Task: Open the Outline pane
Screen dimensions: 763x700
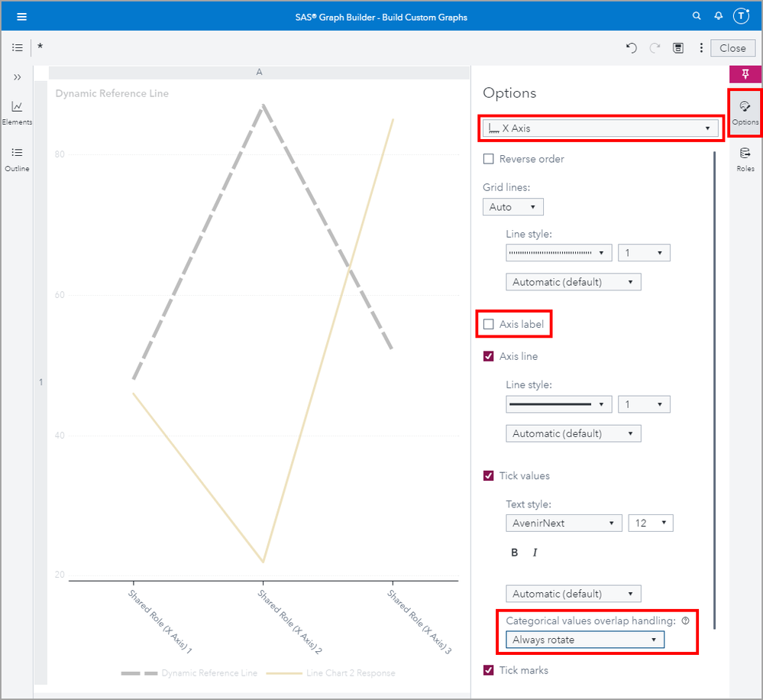Action: point(17,160)
